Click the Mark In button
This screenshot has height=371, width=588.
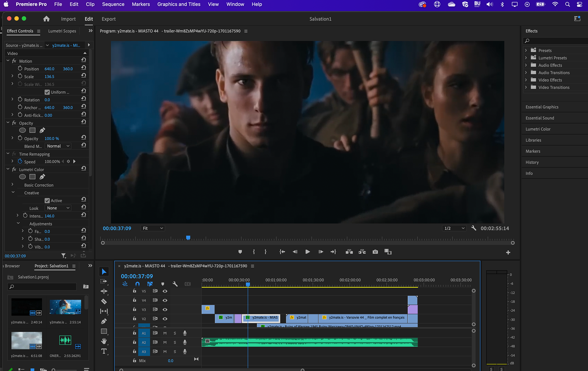254,252
